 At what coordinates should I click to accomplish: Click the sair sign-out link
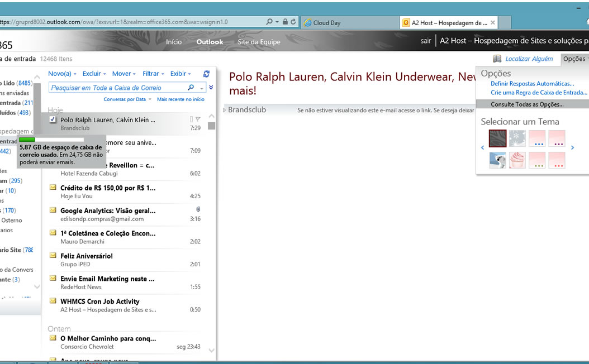click(x=426, y=41)
